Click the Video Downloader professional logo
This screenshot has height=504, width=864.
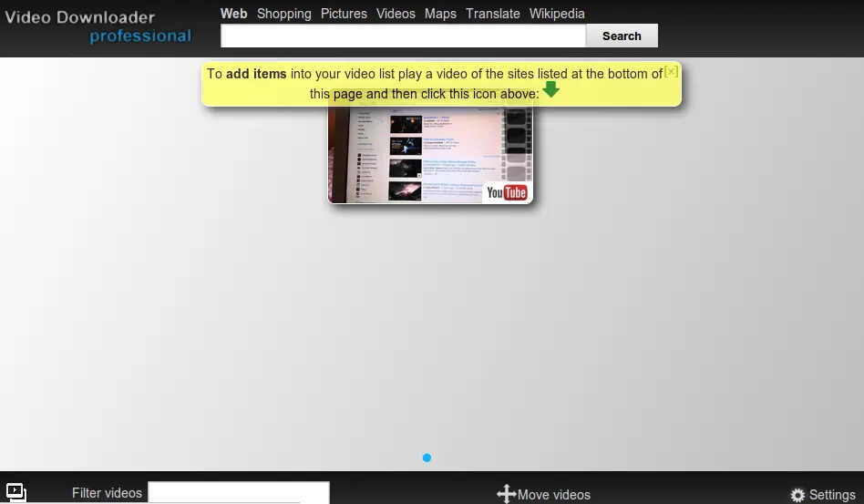(98, 26)
